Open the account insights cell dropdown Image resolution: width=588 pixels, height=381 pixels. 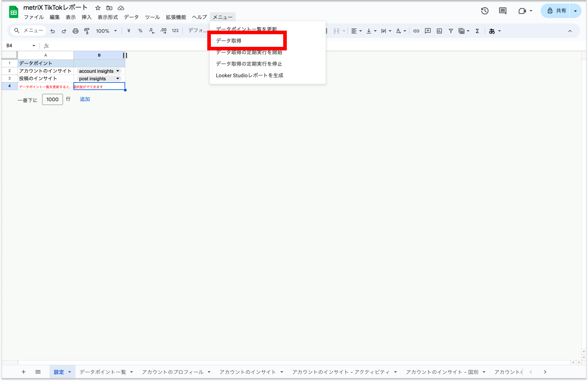coord(118,71)
